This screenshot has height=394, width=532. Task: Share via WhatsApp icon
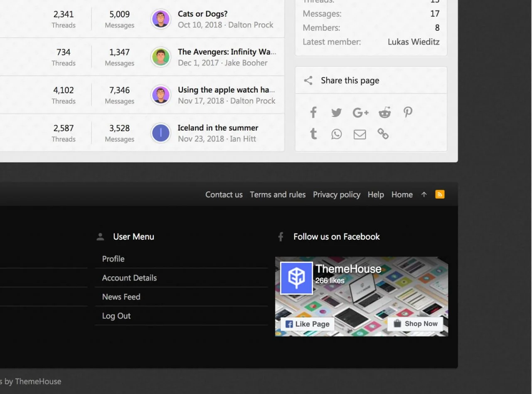coord(336,134)
